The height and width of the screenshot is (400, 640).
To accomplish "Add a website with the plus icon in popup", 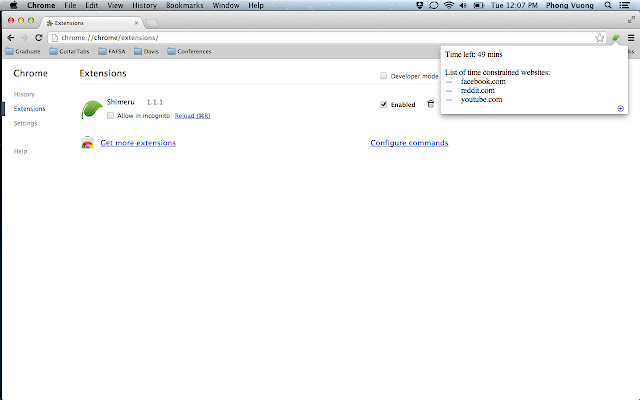I will [620, 108].
